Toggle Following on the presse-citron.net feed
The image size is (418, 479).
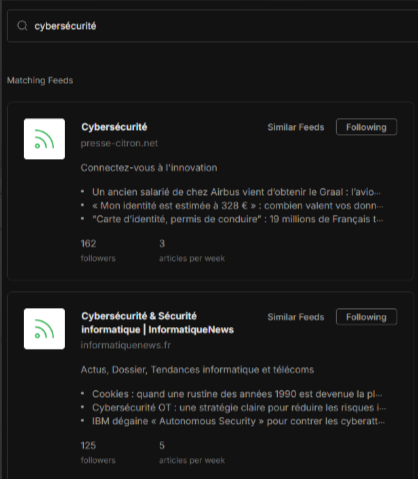(x=366, y=127)
